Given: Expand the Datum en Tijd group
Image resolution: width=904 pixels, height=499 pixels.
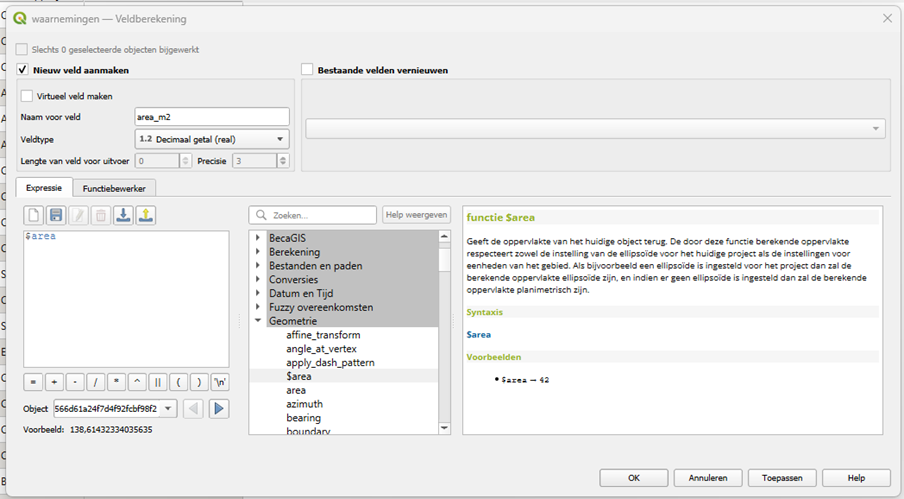Looking at the screenshot, I should 258,293.
